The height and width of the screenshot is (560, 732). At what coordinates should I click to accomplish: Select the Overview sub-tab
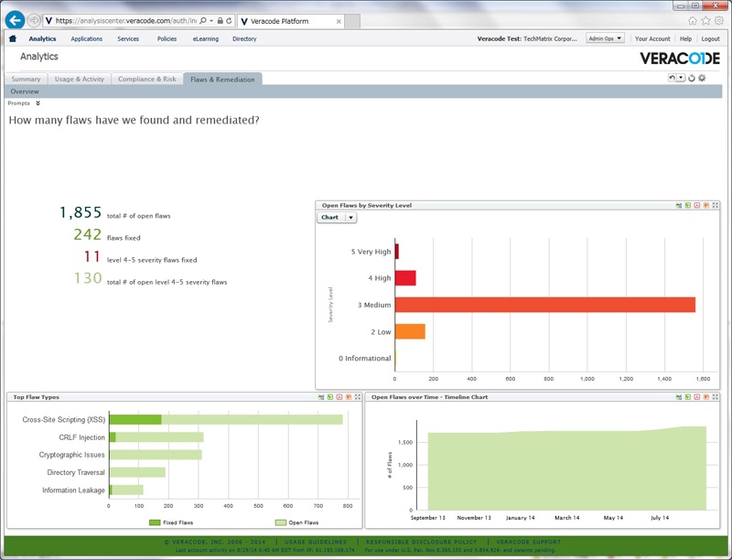pos(25,92)
